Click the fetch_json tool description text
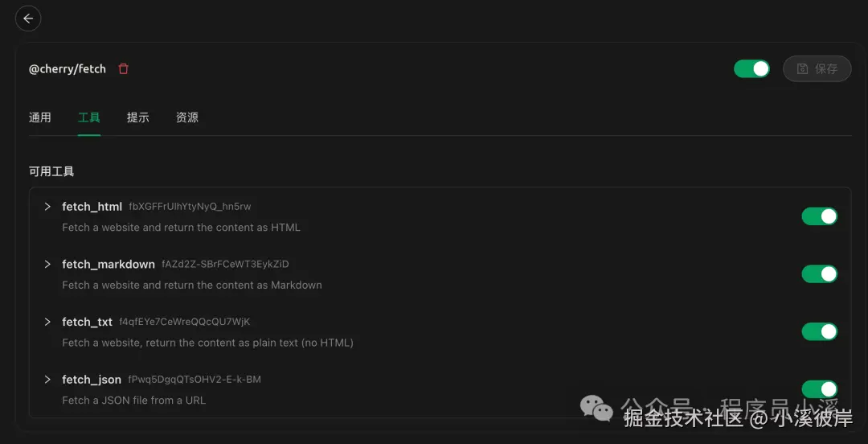868x444 pixels. [x=133, y=400]
